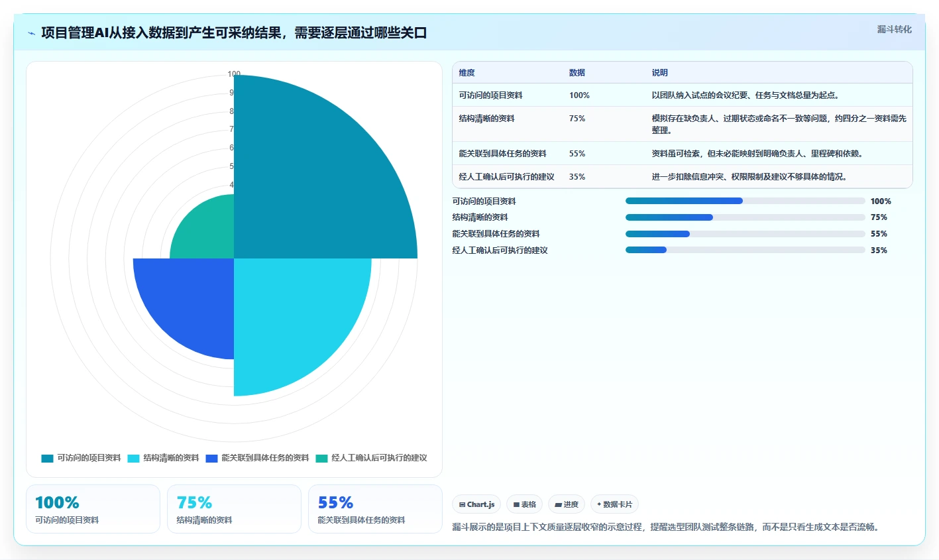Viewport: 939px width, 560px height.
Task: Click the 55% progress bar for 能关联到具体任务的资料
Action: coord(746,234)
